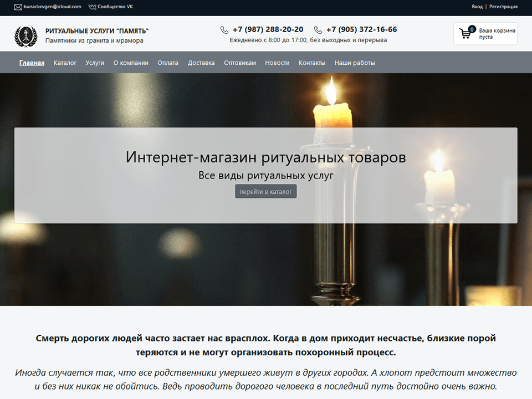Screen dimensions: 532x399
Task: Click the site title РИТУАЛЬНЫЕ УСЛУГИ "ПАМЯТЬ"
Action: [97, 31]
